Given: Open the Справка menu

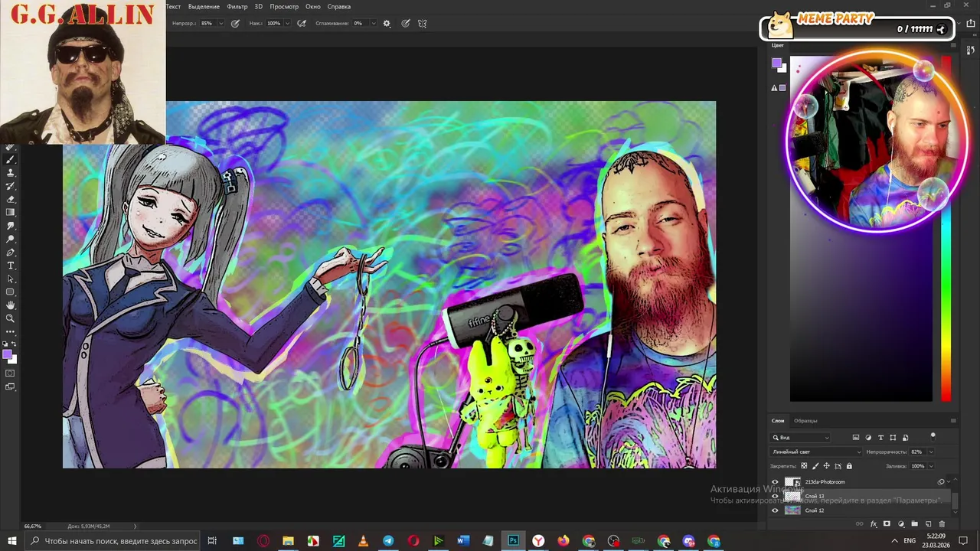Looking at the screenshot, I should coord(339,6).
